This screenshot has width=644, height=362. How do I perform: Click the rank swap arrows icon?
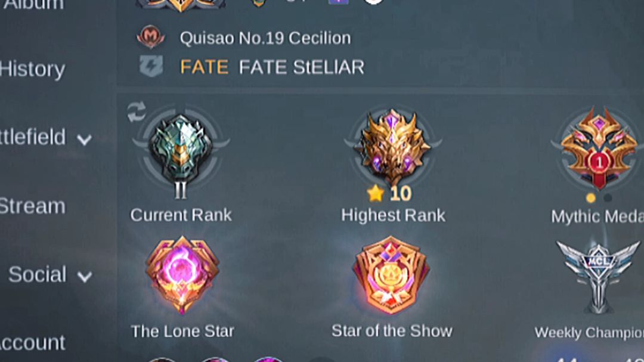pos(137,112)
